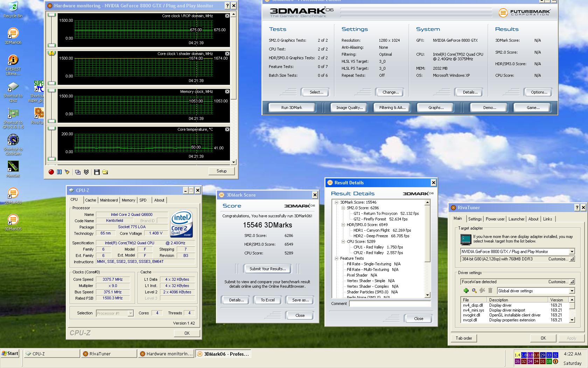The height and width of the screenshot is (368, 588).
Task: Click the double chevron down icon
Action: click(86, 172)
